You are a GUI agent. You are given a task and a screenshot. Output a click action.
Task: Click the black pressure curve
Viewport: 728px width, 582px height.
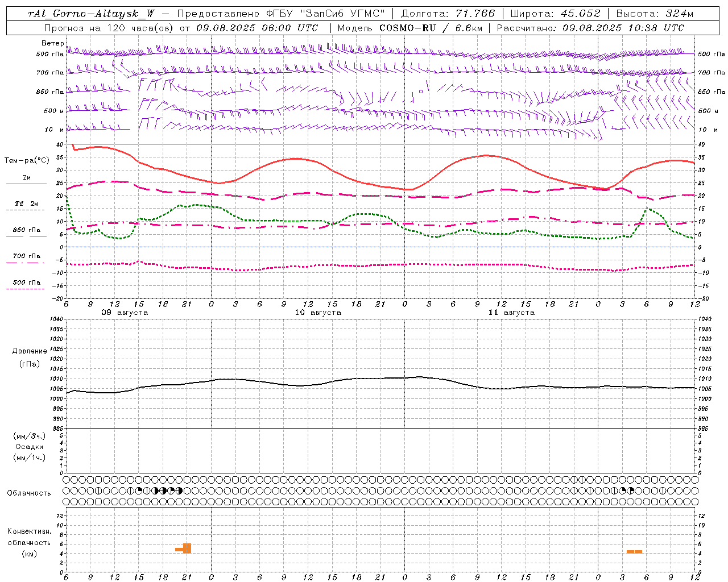[381, 378]
